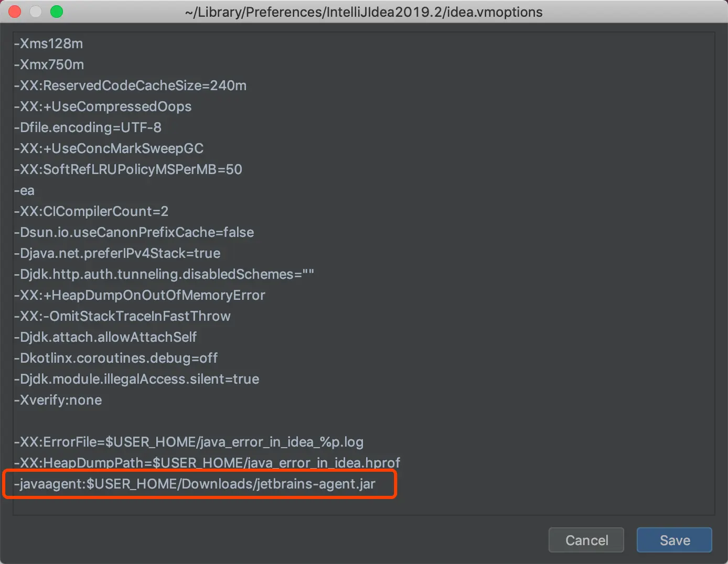Click the Save button
Screen dimensions: 728x564
pos(674,540)
